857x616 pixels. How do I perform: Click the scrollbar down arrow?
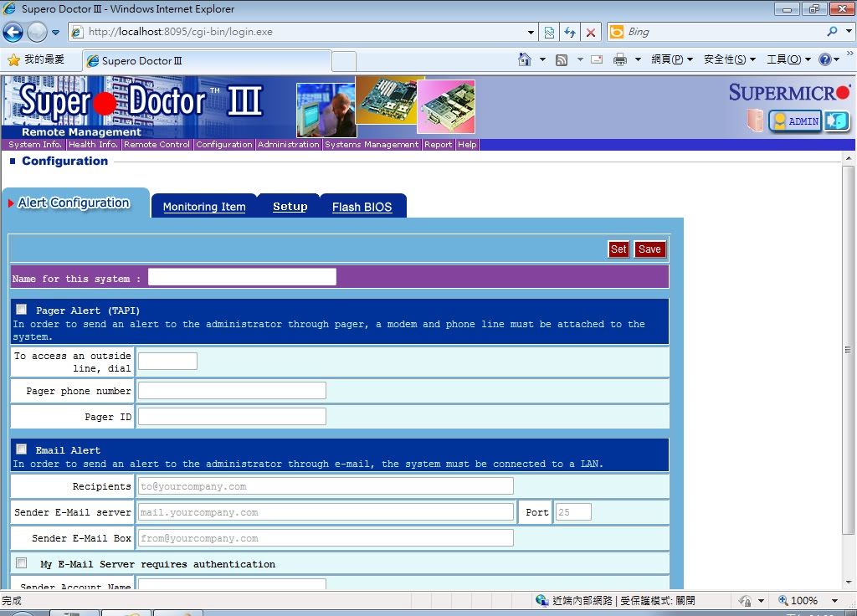[848, 583]
